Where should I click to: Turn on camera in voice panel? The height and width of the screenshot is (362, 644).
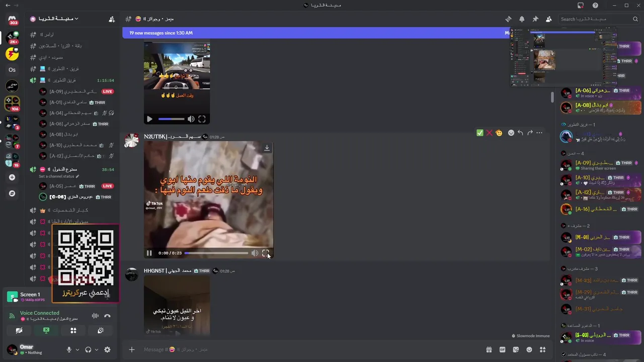tap(19, 330)
